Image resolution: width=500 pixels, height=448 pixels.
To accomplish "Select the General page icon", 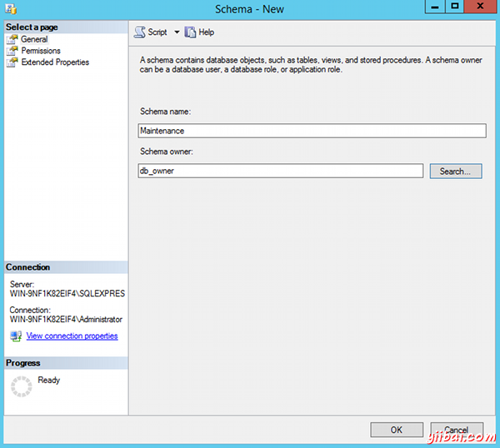I will (x=12, y=39).
